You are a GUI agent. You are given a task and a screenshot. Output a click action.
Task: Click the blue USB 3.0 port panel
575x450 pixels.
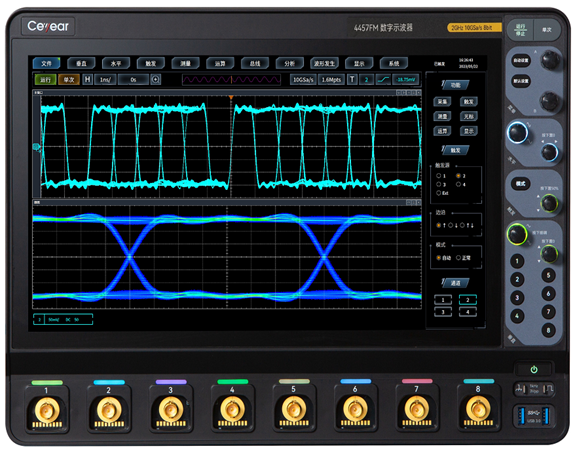[x=533, y=415]
